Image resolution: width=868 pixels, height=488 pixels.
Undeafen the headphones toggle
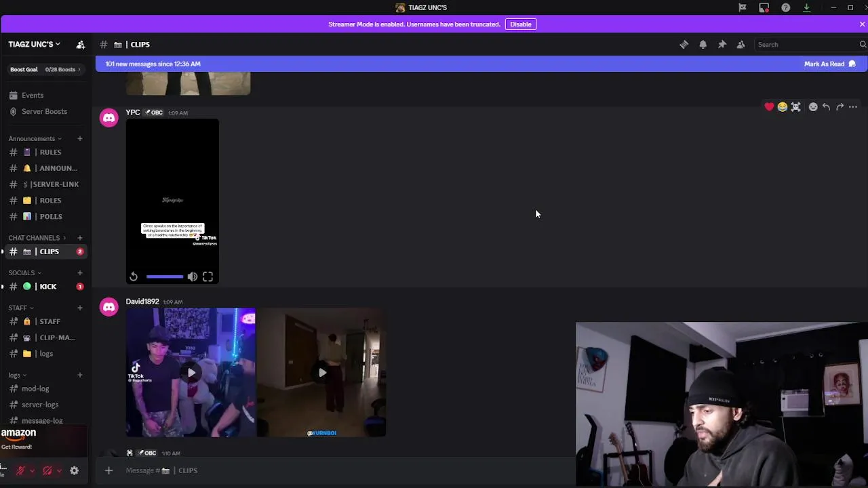(x=47, y=470)
